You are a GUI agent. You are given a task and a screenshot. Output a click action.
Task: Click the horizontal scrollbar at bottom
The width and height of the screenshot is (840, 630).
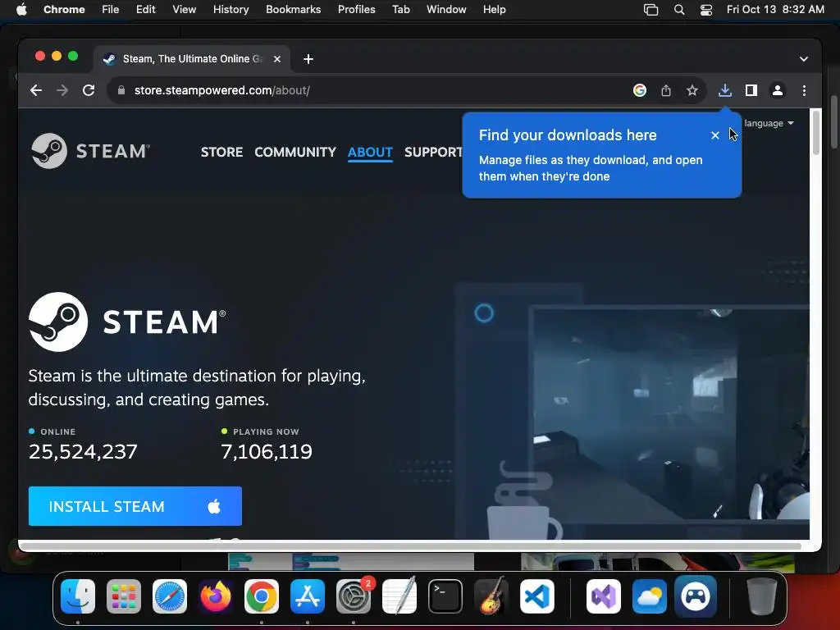tap(410, 546)
